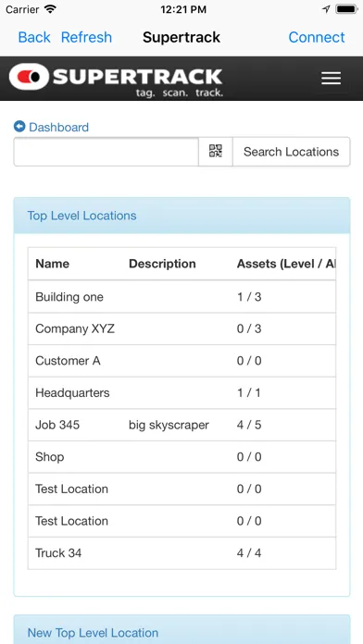This screenshot has width=363, height=644.
Task: Select the Description column header
Action: [162, 264]
